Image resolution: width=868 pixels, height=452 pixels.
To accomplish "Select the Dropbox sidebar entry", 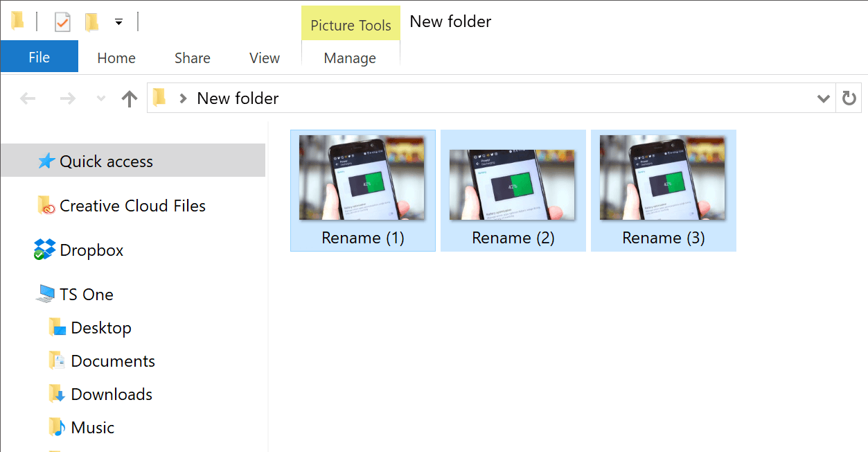I will tap(91, 250).
